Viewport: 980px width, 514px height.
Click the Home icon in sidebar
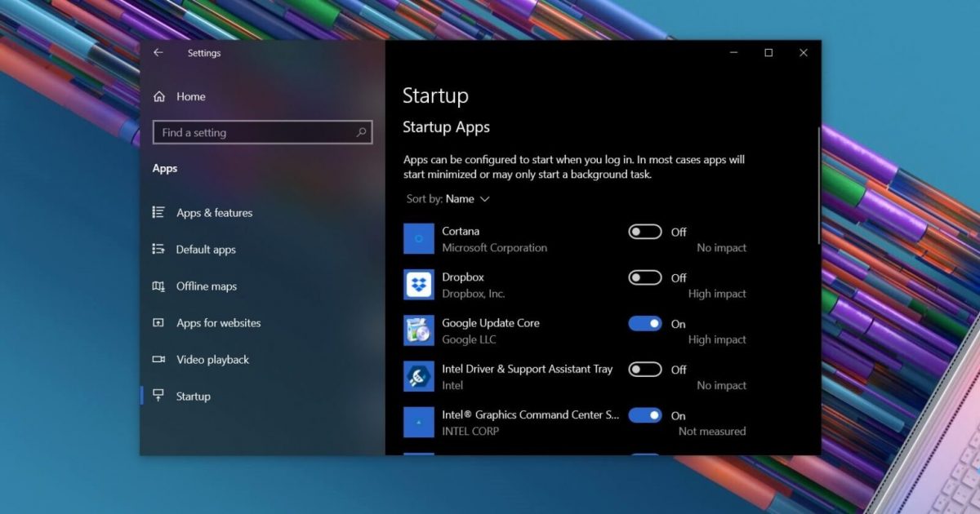[x=159, y=96]
